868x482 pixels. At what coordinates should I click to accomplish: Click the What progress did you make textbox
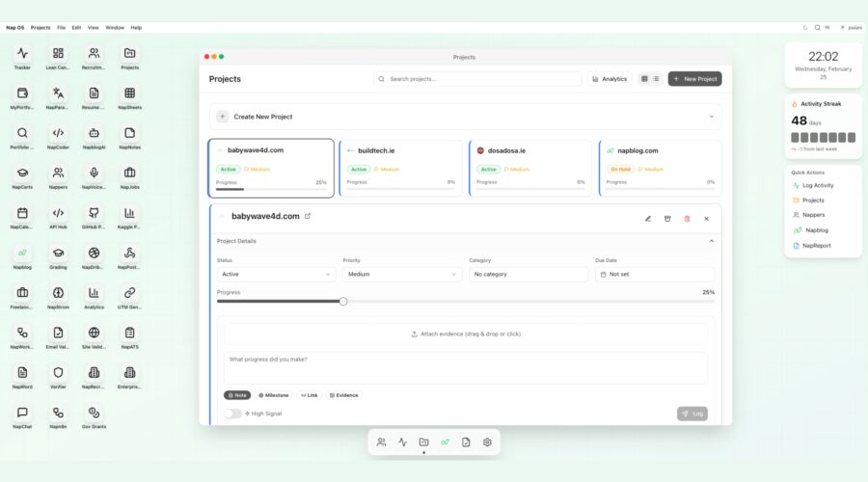[466, 368]
